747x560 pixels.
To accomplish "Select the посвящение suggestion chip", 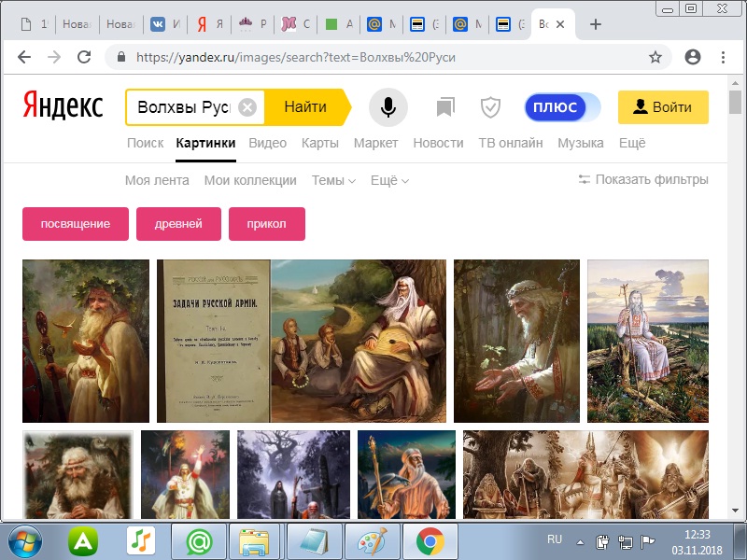I will (x=76, y=224).
